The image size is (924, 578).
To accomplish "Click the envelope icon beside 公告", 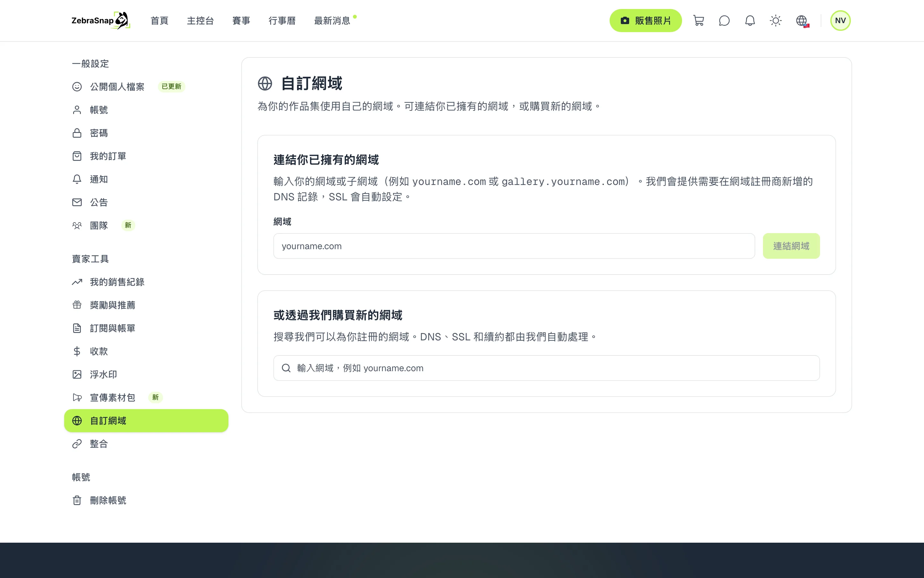I will [x=77, y=202].
